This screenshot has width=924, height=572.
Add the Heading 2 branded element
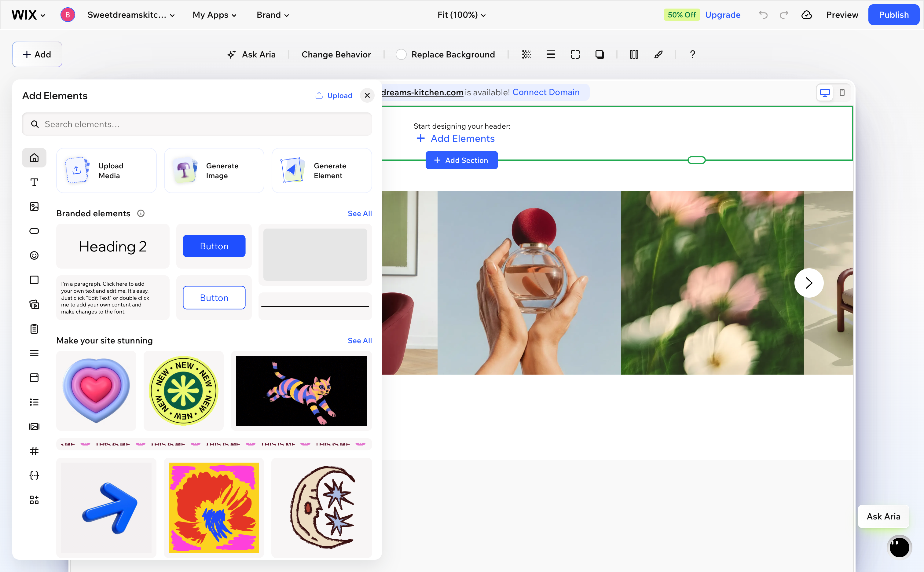click(x=113, y=246)
